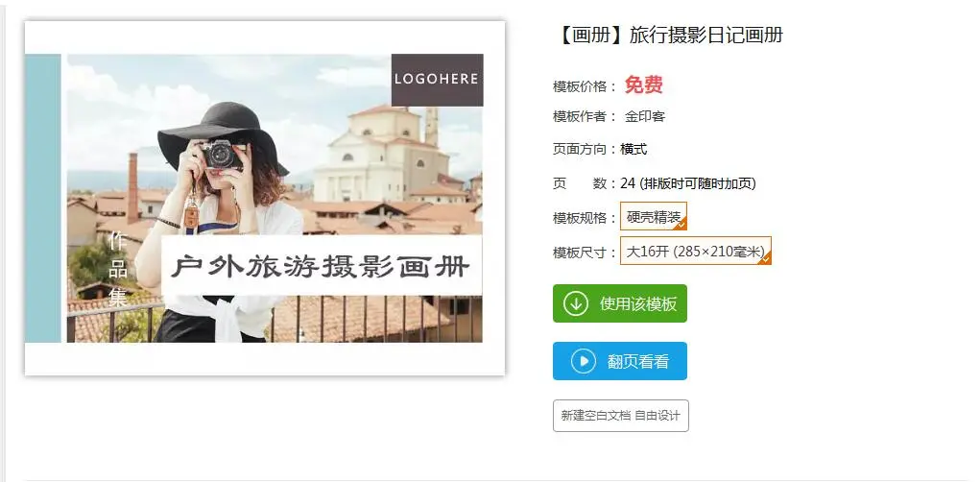
Task: Use this template via the 使用该模板 button
Action: pyautogui.click(x=620, y=303)
